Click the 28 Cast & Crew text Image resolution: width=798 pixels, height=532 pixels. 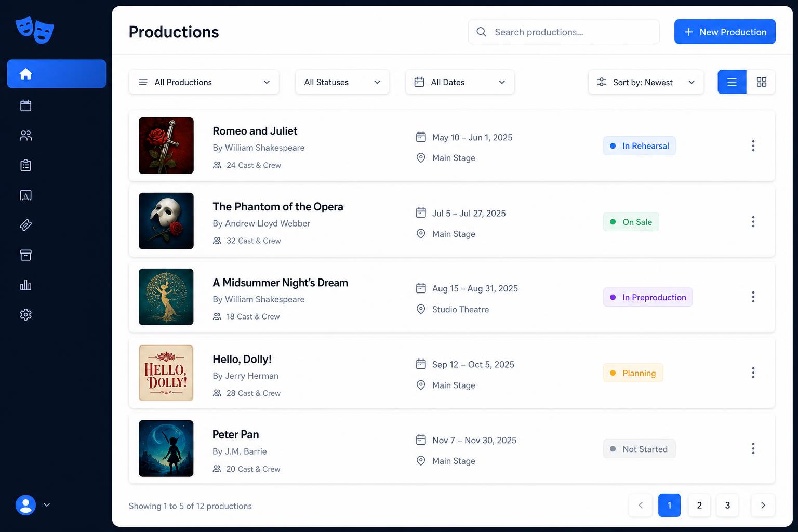click(x=254, y=393)
